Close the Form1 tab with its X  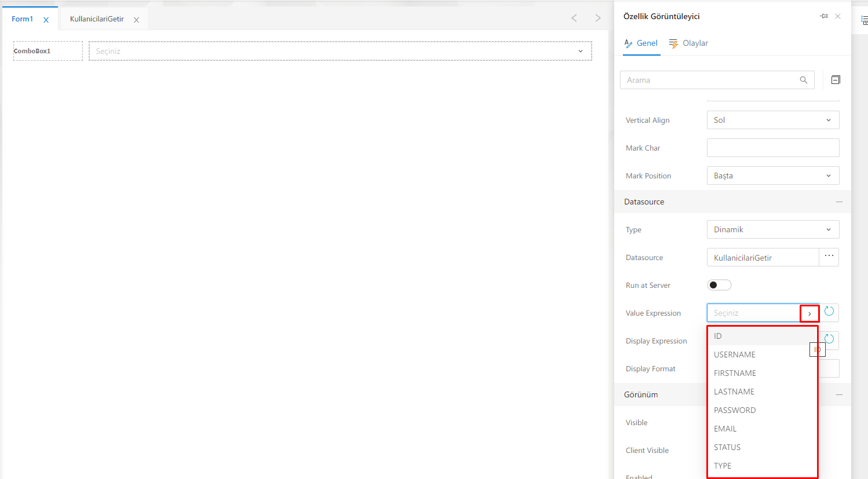pos(46,20)
